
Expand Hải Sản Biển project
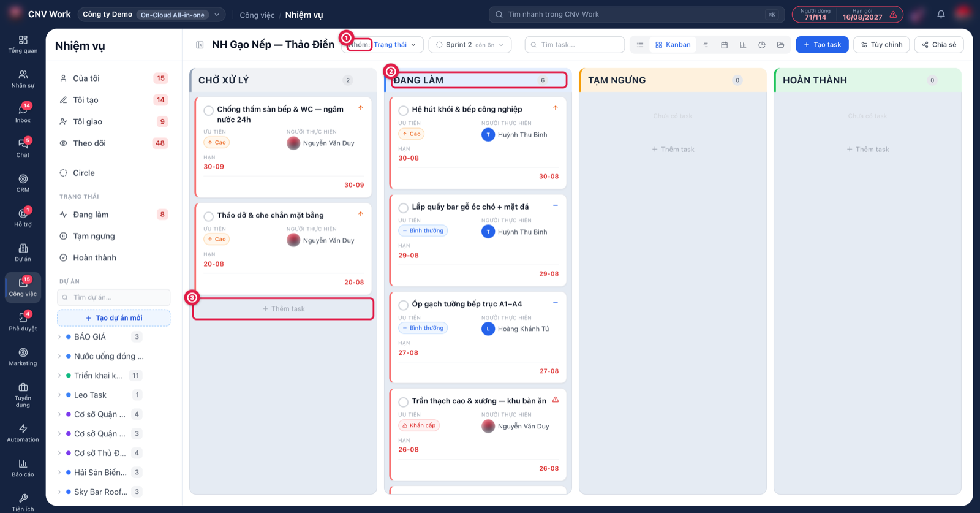(x=60, y=473)
